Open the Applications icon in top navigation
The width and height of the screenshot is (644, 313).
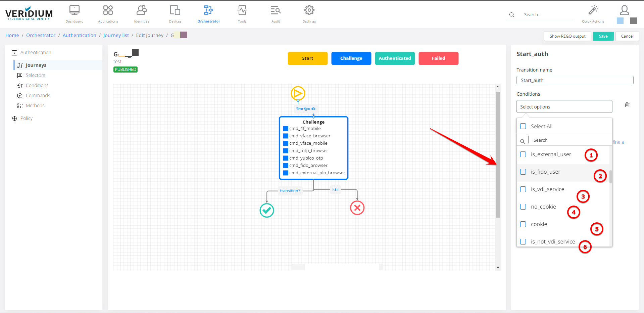point(108,10)
